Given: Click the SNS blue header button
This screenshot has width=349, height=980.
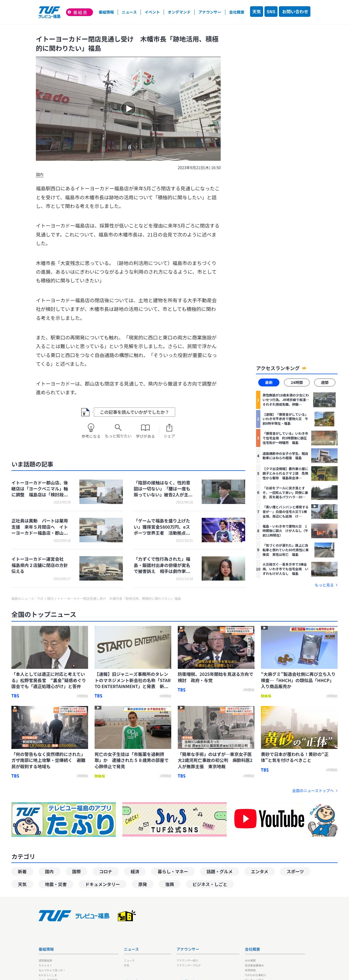Looking at the screenshot, I should tap(271, 12).
